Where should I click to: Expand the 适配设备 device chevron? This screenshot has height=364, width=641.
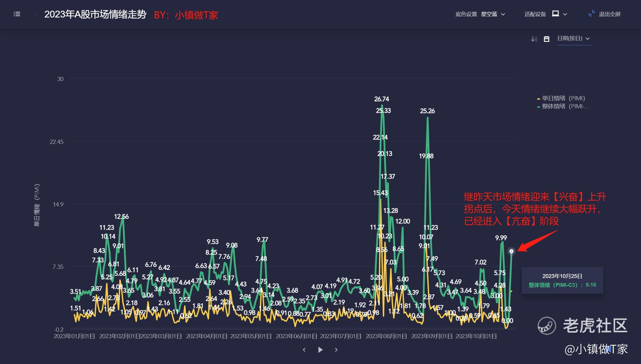tap(565, 14)
